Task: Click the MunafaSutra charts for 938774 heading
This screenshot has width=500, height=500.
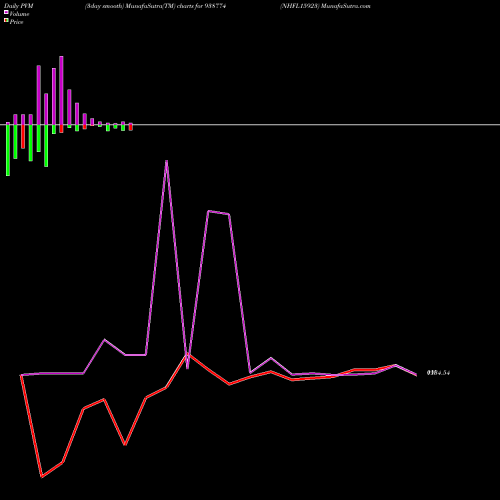Action: 156,6
